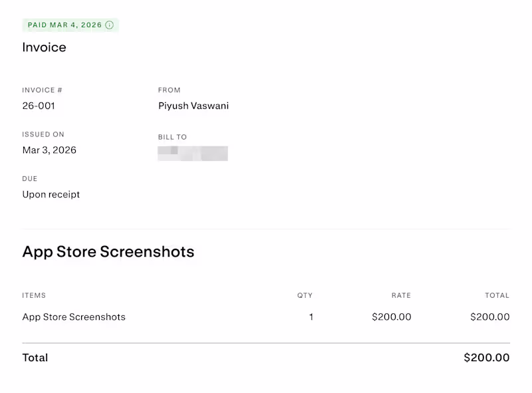532x393 pixels.
Task: Click the App Store Screenshots line item
Action: 74,317
